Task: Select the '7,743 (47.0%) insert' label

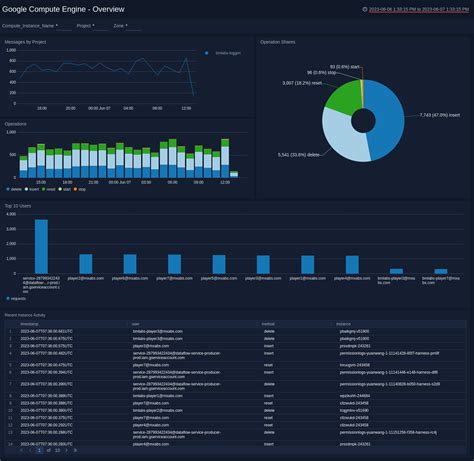Action: [440, 115]
